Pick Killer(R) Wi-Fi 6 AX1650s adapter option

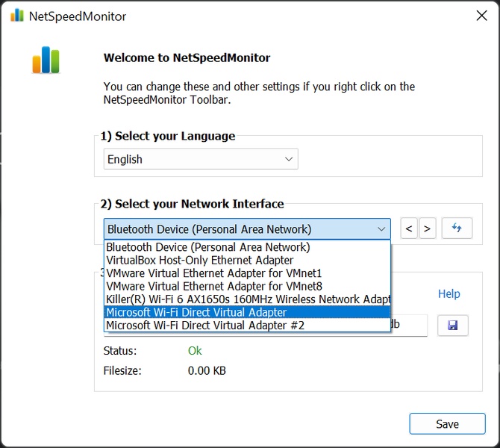point(248,299)
